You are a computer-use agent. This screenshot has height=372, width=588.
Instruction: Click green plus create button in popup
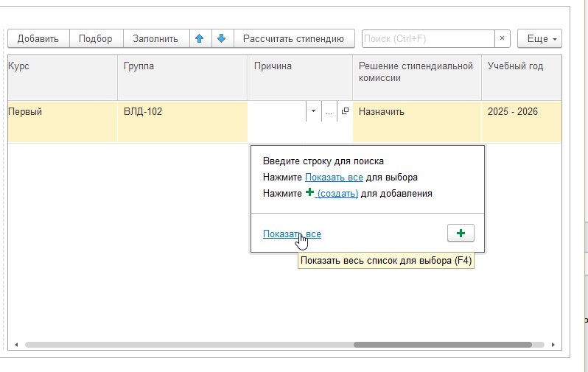tap(461, 234)
